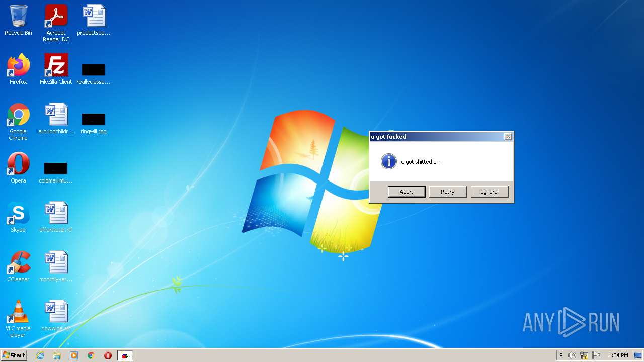Select the monthlyvar Word document
The image size is (644, 362).
pos(56,266)
